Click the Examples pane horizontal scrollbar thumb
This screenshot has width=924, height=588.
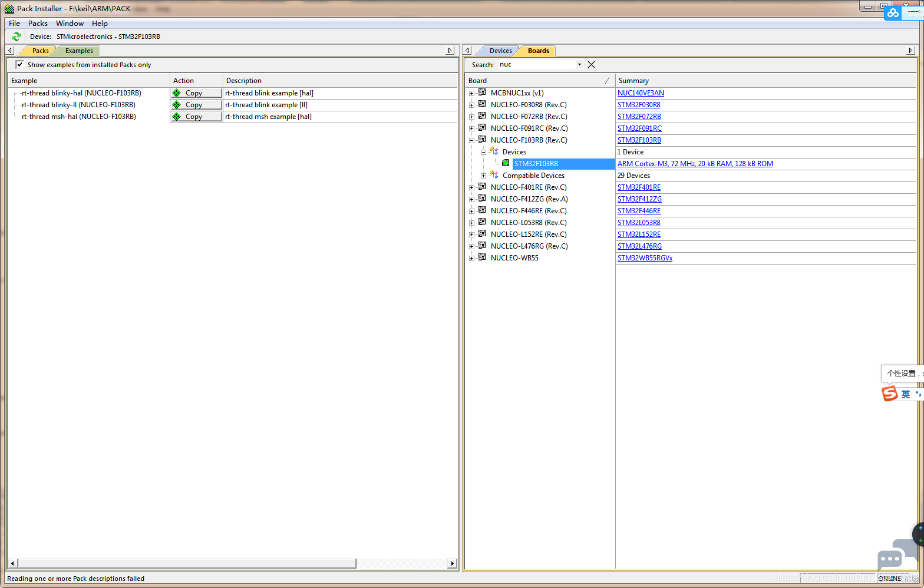[x=187, y=563]
